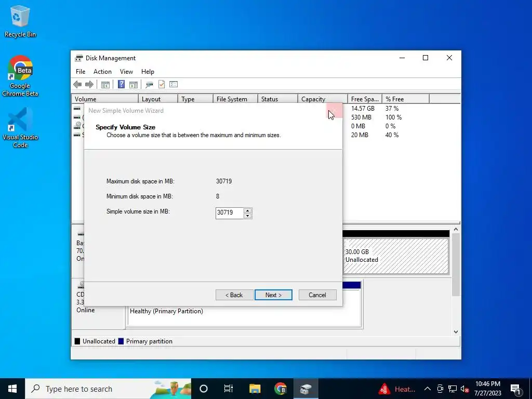Decrease volume size with down spinner arrow
Image resolution: width=532 pixels, height=399 pixels.
coord(247,216)
